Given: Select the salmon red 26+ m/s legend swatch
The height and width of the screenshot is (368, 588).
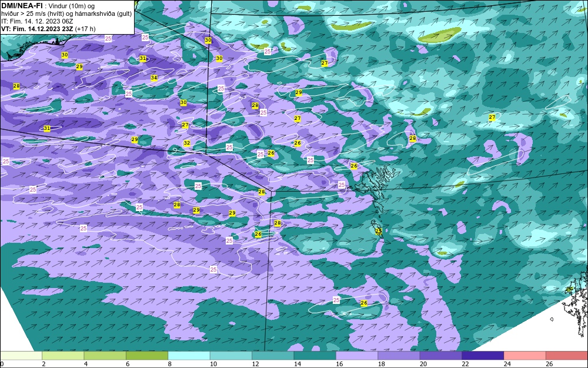Looking at the screenshot, I should tap(567, 356).
